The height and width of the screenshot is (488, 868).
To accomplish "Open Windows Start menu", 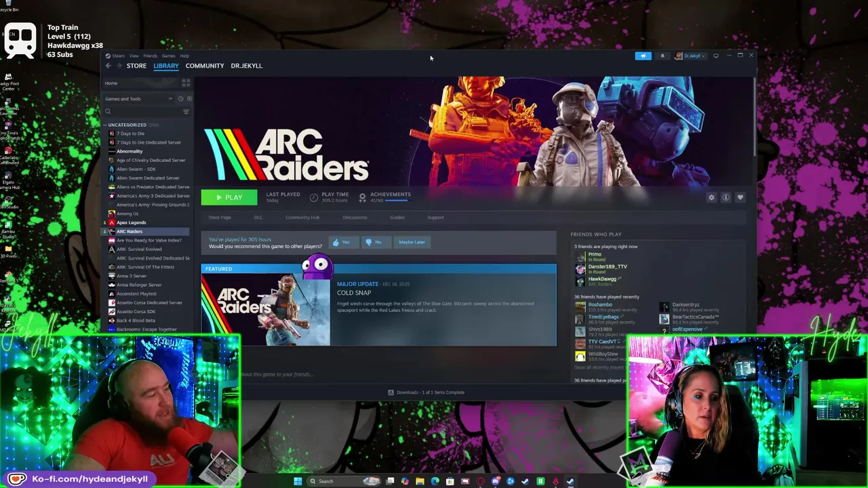I will point(297,481).
